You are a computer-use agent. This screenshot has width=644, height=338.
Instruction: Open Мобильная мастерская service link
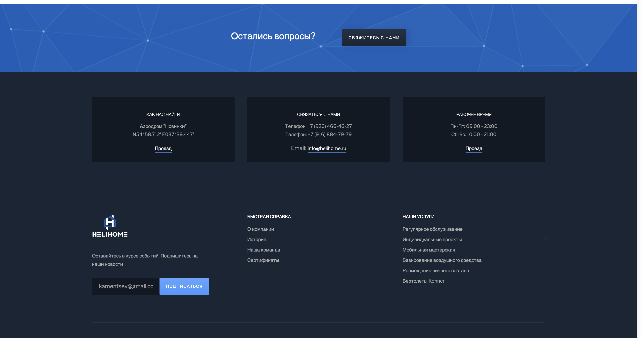[x=429, y=250]
